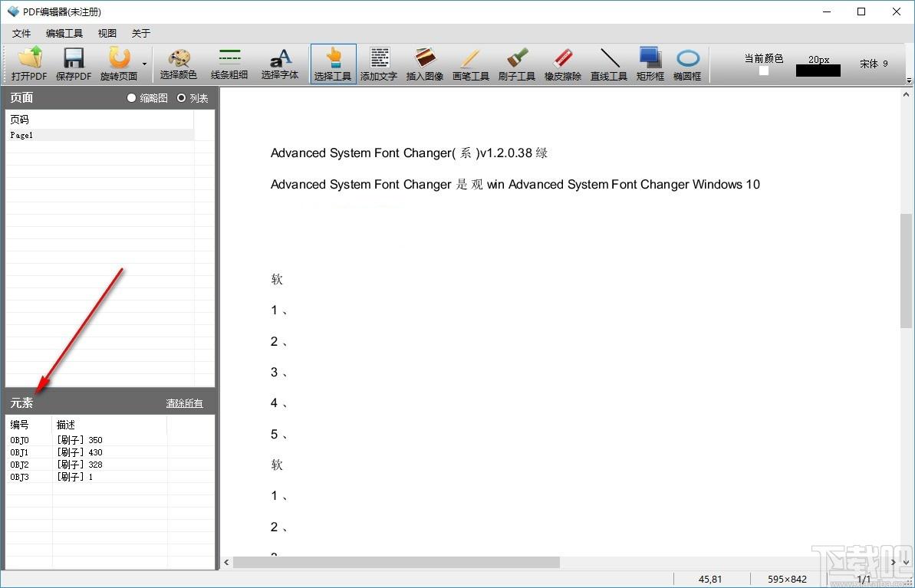Screen dimensions: 915x588
Task: Draw with the 矩形框 rectangle tool
Action: point(650,64)
